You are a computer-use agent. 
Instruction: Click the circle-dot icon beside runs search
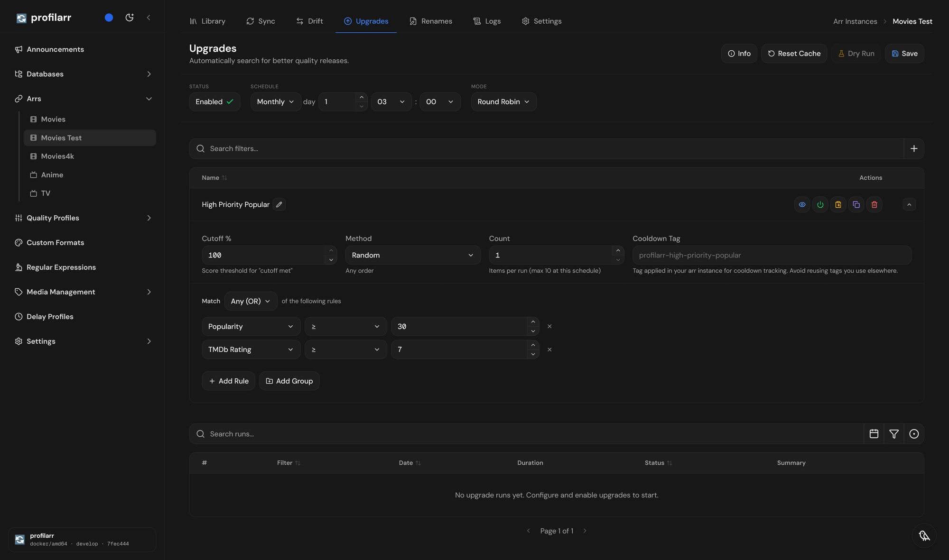tap(914, 434)
